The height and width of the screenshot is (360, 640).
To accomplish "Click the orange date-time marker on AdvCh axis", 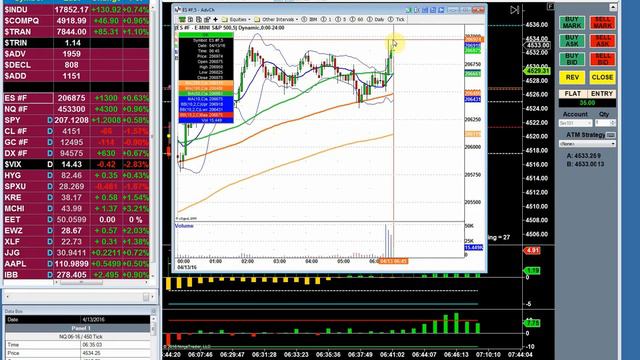I will tap(393, 261).
